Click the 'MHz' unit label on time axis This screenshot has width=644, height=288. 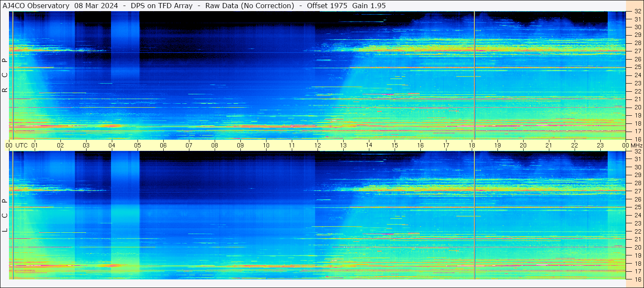636,145
